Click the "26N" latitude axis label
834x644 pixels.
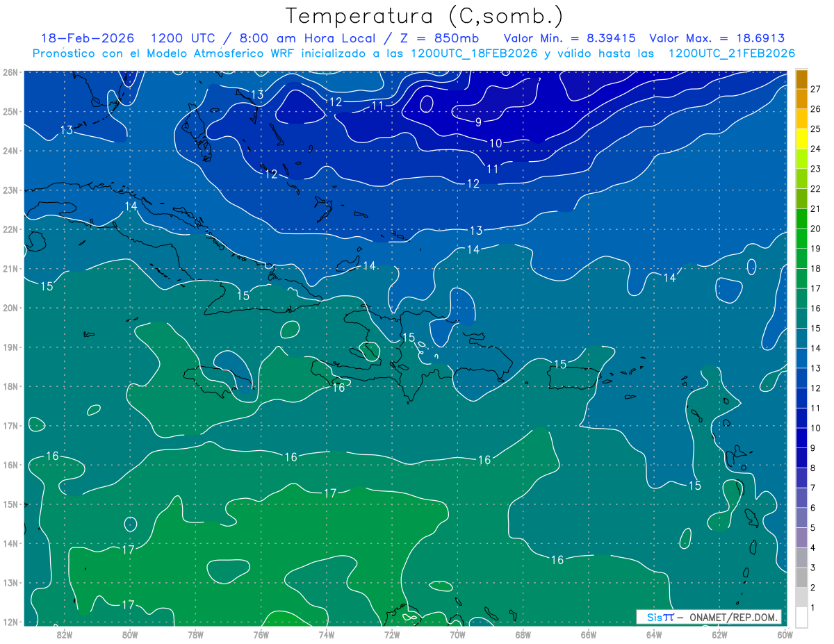point(10,72)
